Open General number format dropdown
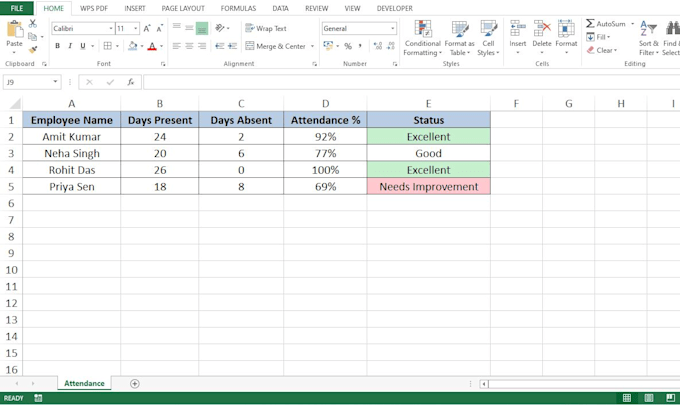Image resolution: width=680 pixels, height=405 pixels. coord(392,29)
